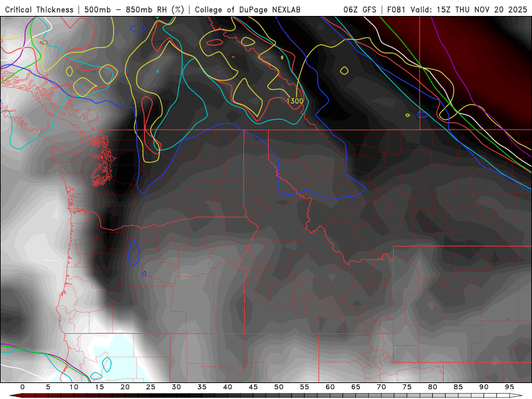
Task: Click the 60 tick on RH scale
Action: 330,387
